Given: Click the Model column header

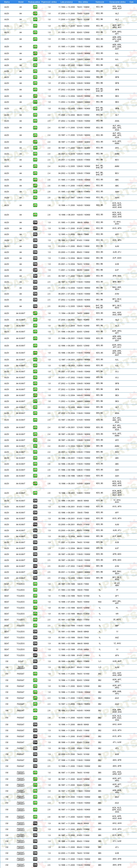Looking at the screenshot, I should pos(20,2).
